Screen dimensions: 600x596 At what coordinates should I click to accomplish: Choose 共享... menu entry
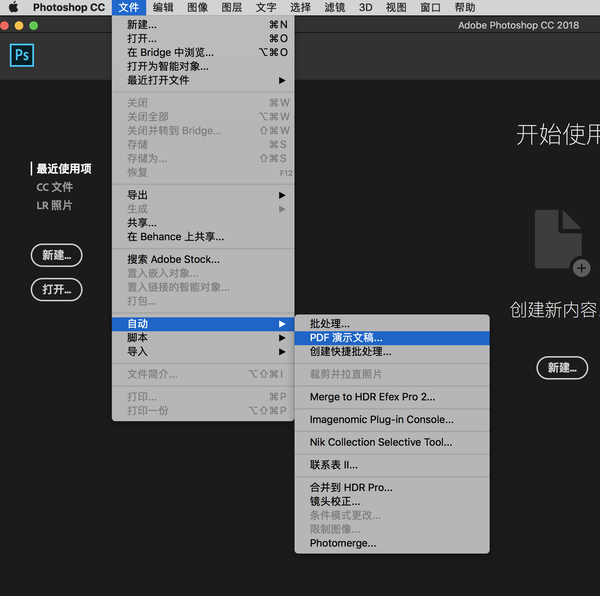203,223
